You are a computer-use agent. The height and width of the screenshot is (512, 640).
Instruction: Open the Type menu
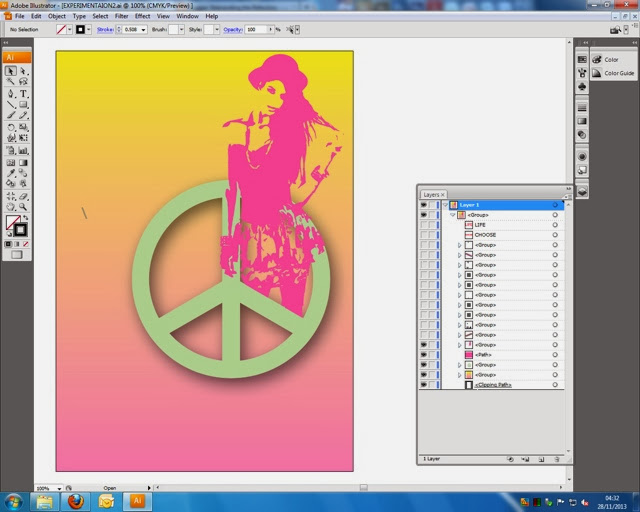pyautogui.click(x=79, y=16)
